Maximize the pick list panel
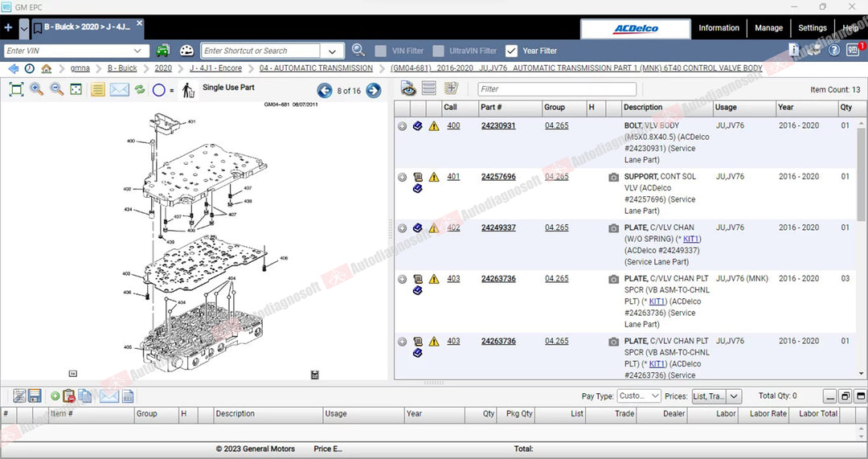Screen dimensions: 868x459 [x=860, y=395]
